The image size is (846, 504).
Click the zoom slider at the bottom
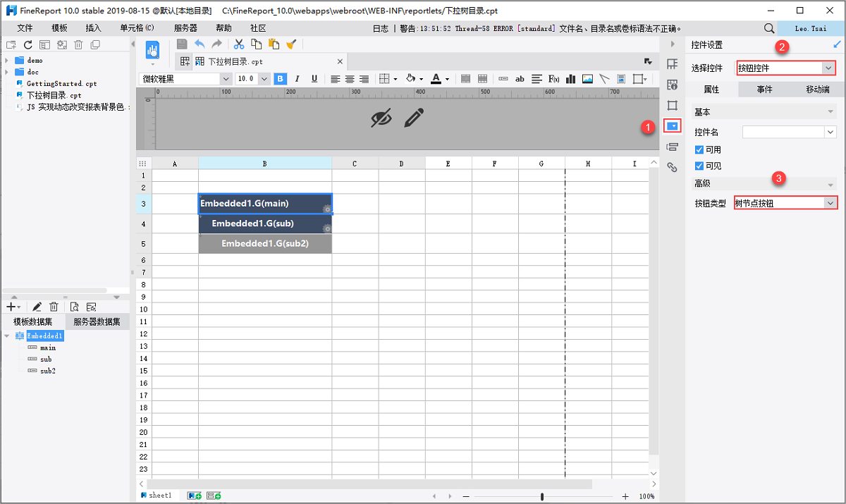(x=542, y=496)
